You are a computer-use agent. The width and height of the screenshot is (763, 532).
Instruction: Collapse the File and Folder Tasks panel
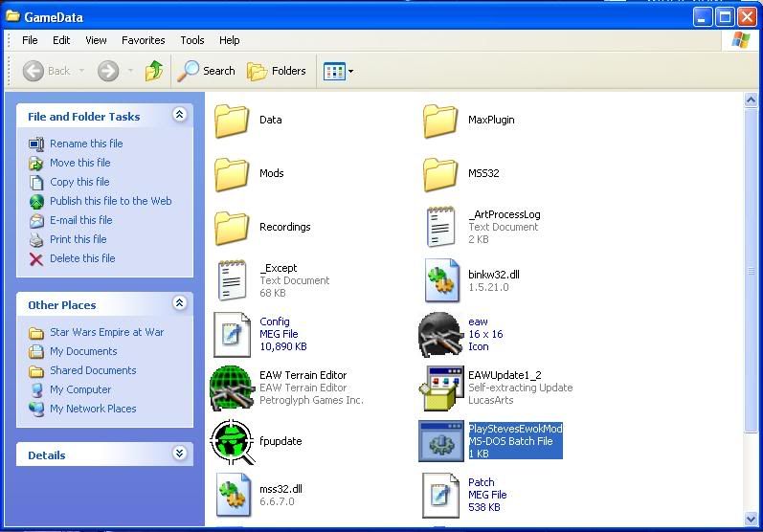point(179,116)
